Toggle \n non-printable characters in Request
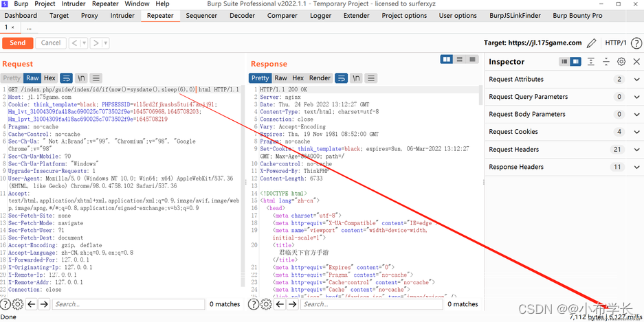Screen dimensions: 644x322 pyautogui.click(x=81, y=78)
